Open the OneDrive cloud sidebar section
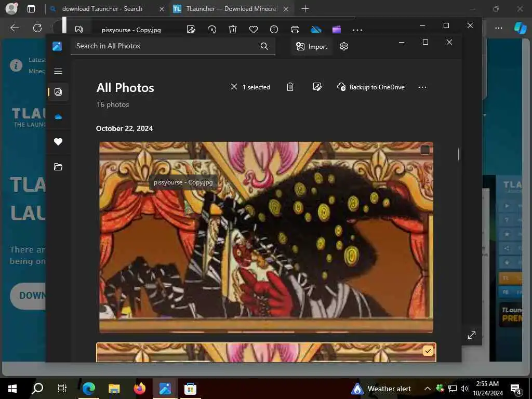 tap(58, 117)
